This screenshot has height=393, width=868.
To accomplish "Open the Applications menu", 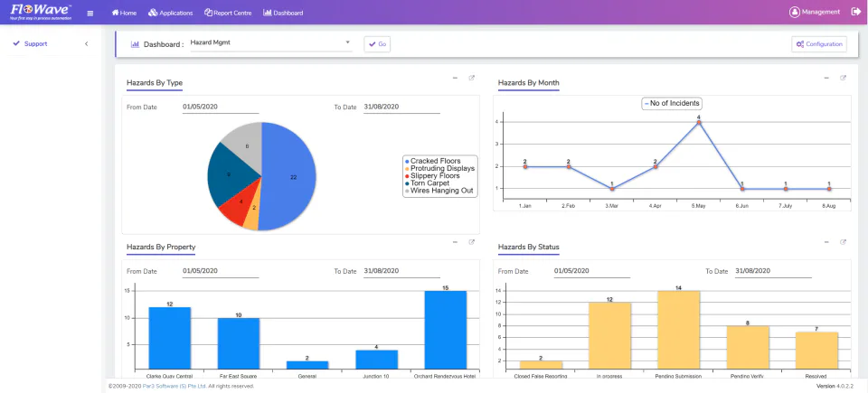I will (171, 13).
